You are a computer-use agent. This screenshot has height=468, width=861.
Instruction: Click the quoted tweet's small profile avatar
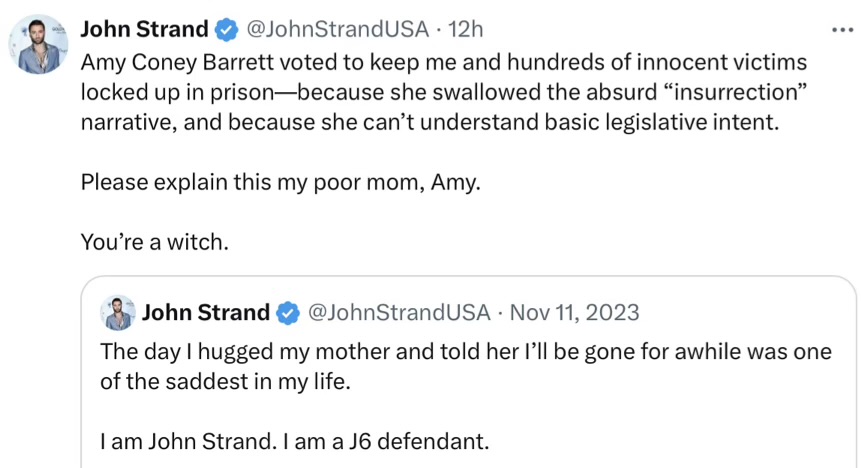click(x=118, y=313)
